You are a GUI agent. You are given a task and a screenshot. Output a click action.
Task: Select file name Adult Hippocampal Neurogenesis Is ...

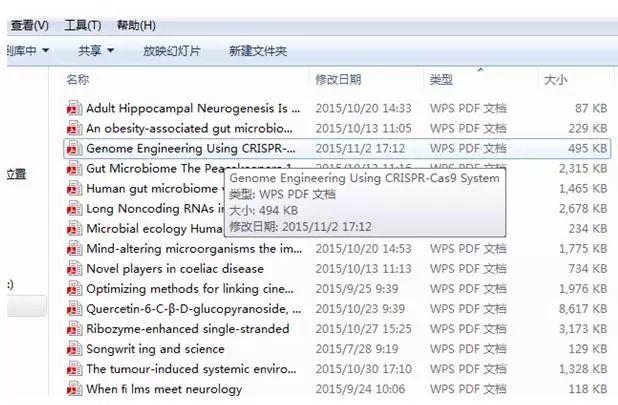tap(193, 108)
